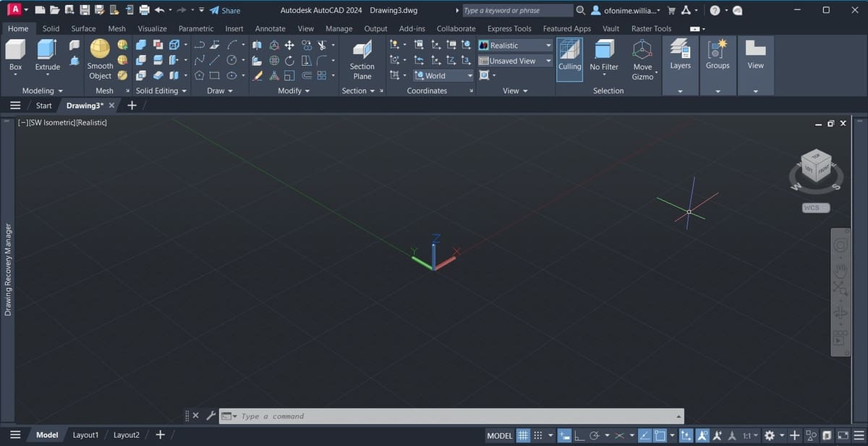
Task: Open the user account dropdown ofonime.willia...
Action: pyautogui.click(x=626, y=10)
